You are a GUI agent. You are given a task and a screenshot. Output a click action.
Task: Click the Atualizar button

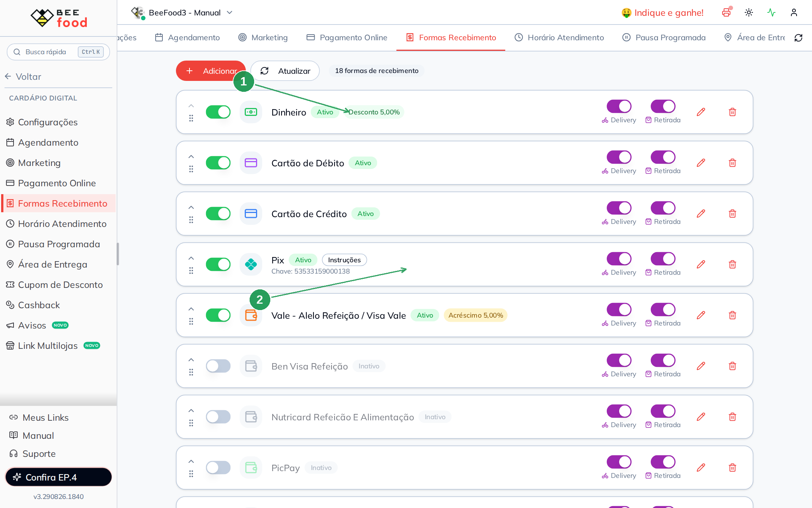pyautogui.click(x=285, y=71)
